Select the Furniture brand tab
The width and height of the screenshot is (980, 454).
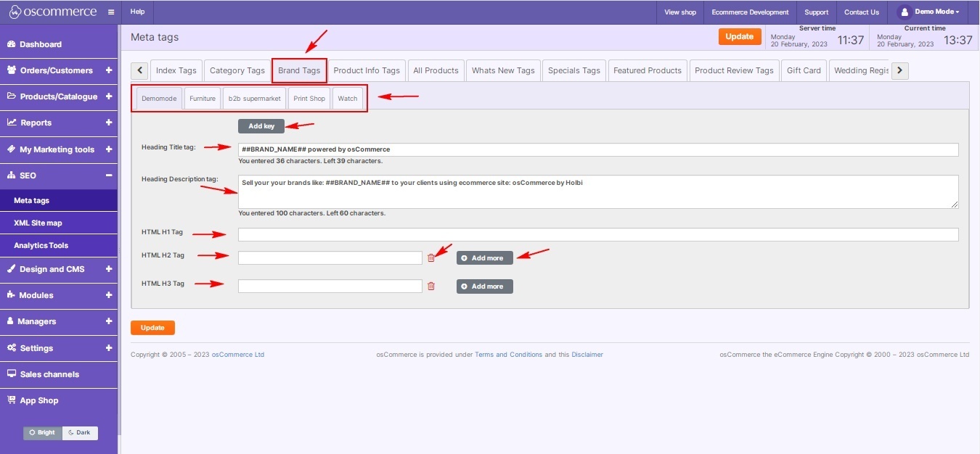[203, 99]
